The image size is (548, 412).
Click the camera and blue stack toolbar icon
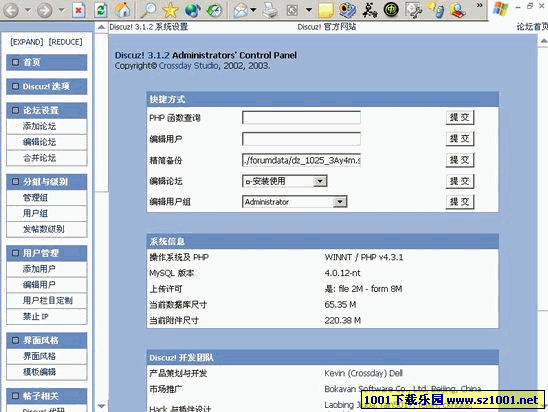(x=347, y=10)
